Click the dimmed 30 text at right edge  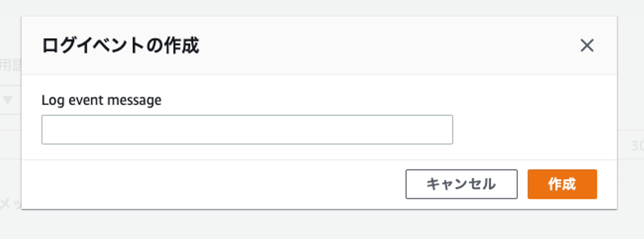[637, 146]
